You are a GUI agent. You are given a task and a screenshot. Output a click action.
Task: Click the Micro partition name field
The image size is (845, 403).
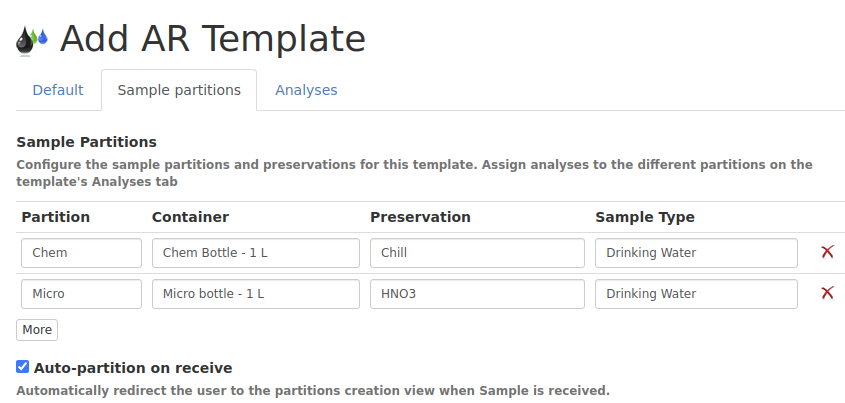(81, 294)
